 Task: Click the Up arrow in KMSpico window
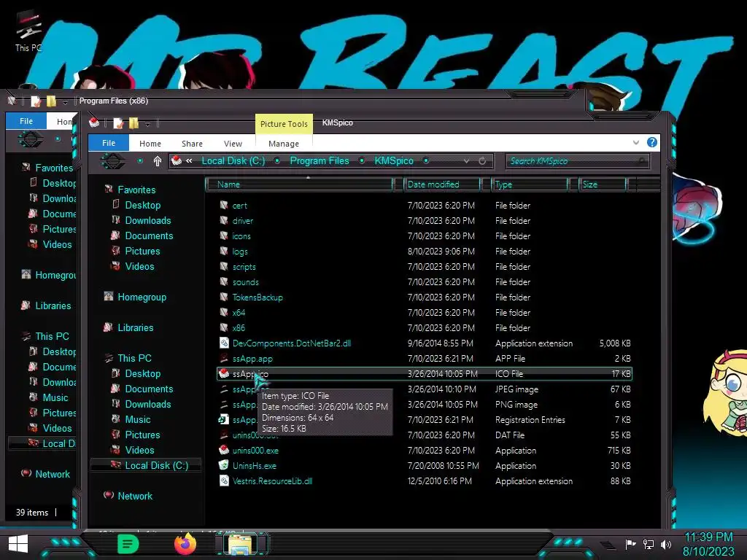[x=158, y=161]
